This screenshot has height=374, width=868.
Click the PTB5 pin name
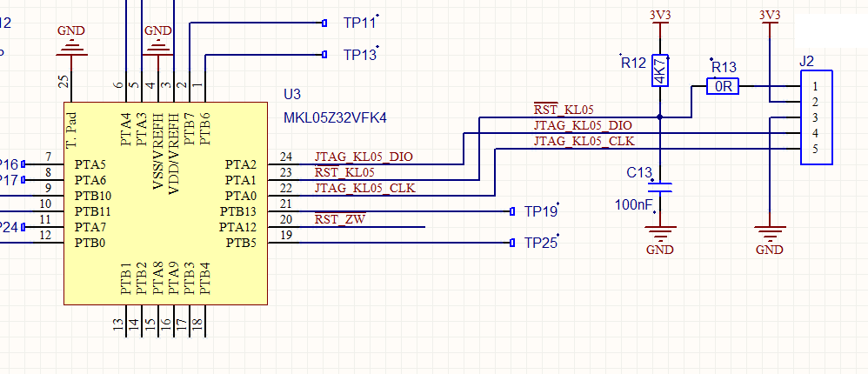pyautogui.click(x=242, y=243)
